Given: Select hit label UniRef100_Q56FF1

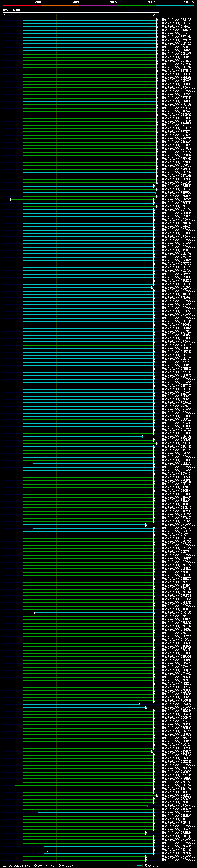Looking at the screenshot, I should [177, 531].
